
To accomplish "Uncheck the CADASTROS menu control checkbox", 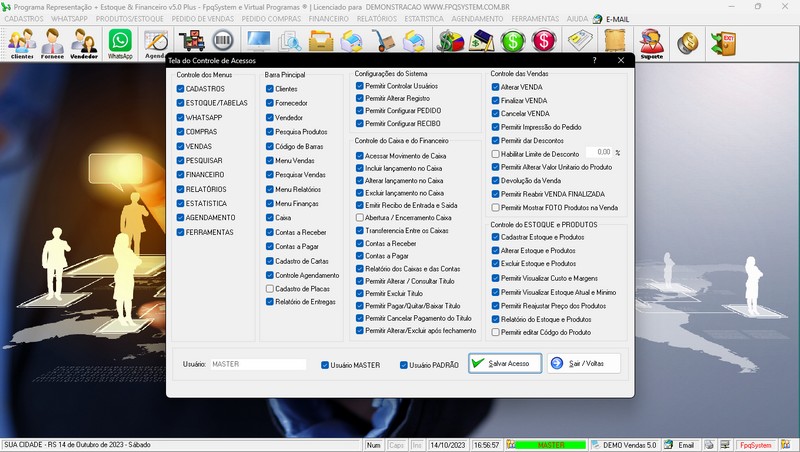I will pos(181,88).
